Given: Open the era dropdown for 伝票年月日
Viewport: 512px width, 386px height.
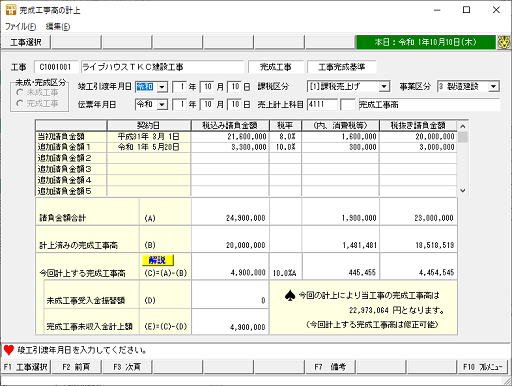Looking at the screenshot, I should pos(162,105).
